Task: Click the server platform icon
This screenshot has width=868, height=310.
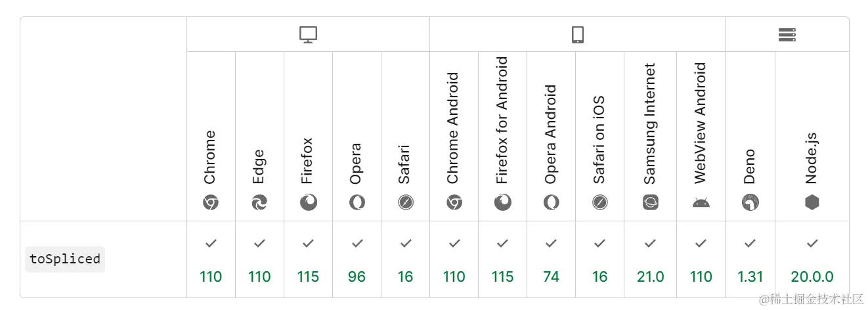Action: (787, 35)
